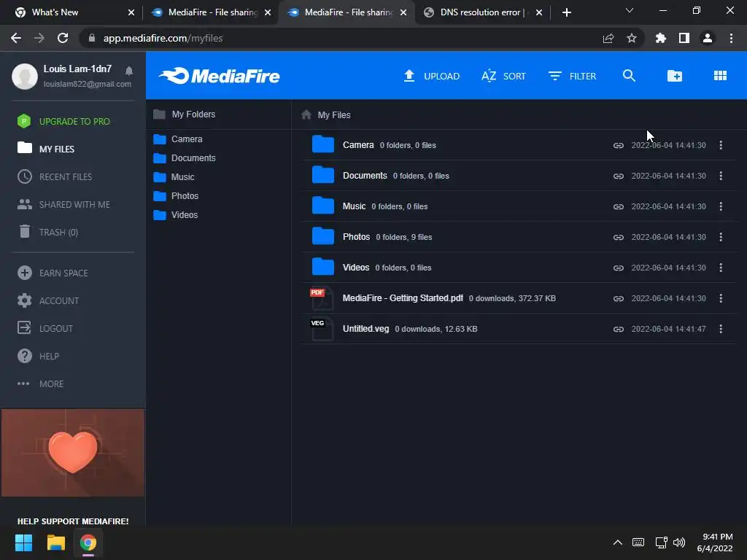Bookmark this page with star icon
This screenshot has height=560, width=747.
631,38
